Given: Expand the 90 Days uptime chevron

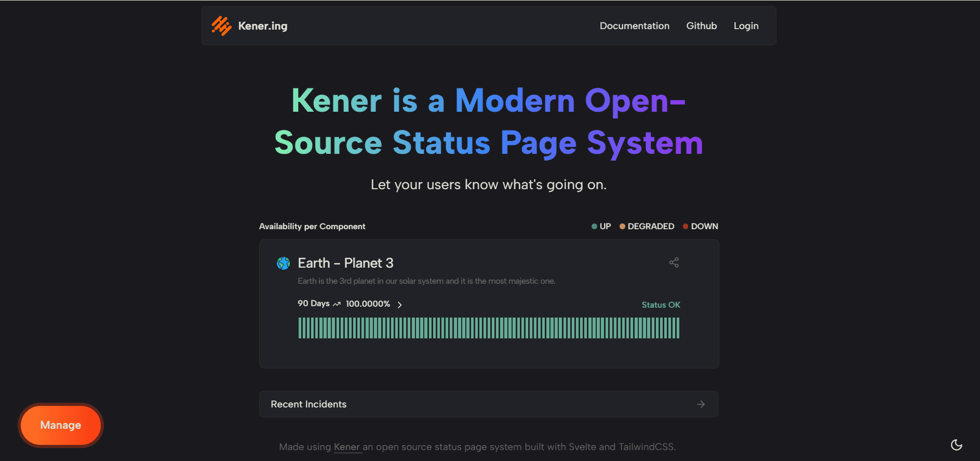Looking at the screenshot, I should tap(399, 305).
